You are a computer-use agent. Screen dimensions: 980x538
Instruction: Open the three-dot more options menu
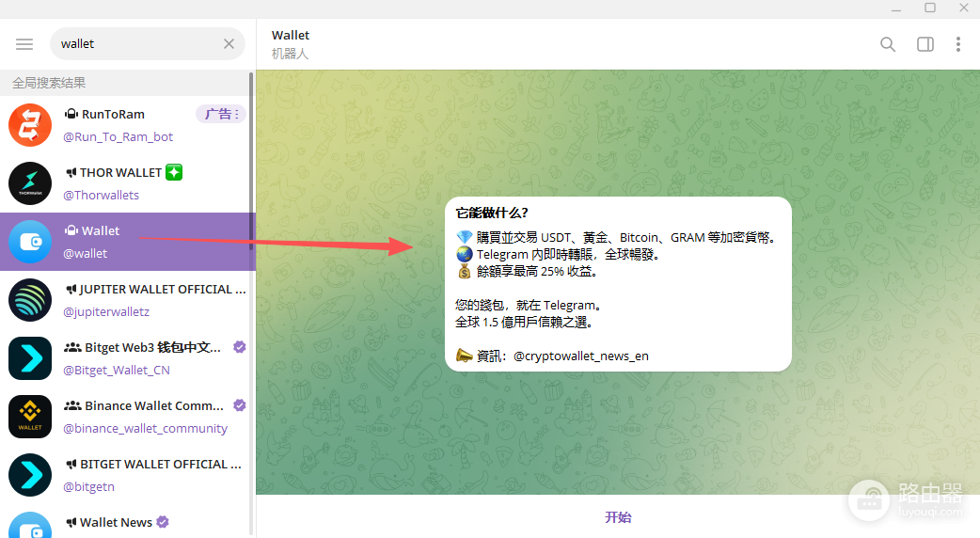pos(958,44)
